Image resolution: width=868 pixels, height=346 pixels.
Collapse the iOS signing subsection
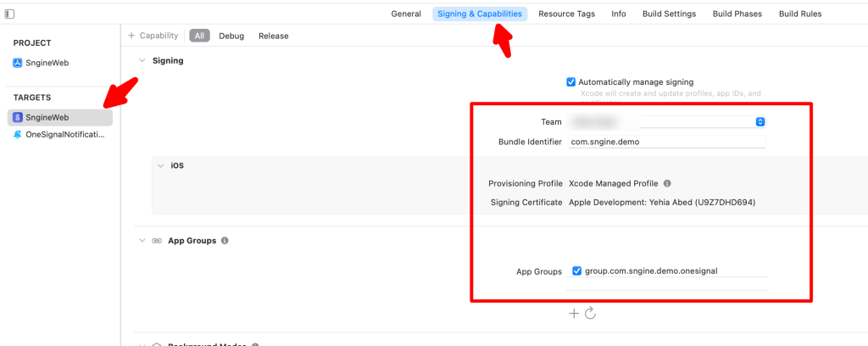coord(160,165)
